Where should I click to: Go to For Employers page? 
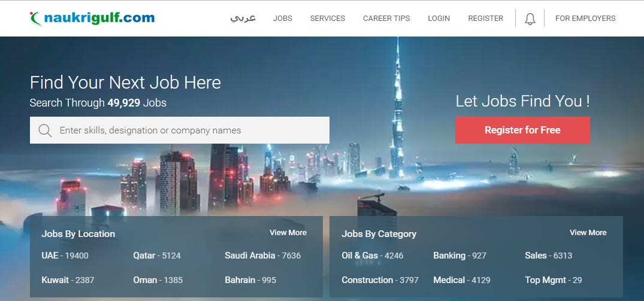click(x=585, y=19)
